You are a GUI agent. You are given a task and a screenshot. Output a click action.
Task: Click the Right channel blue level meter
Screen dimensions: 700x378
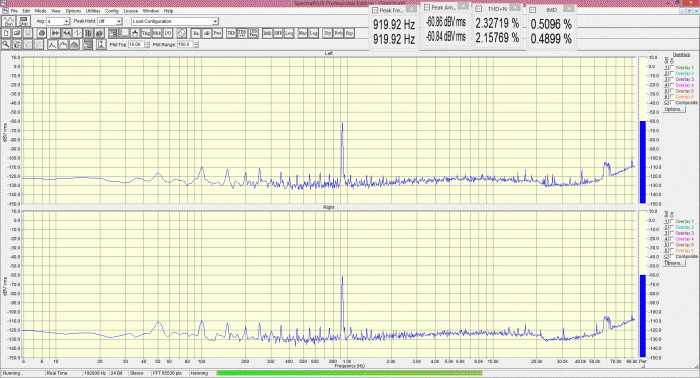click(x=643, y=316)
